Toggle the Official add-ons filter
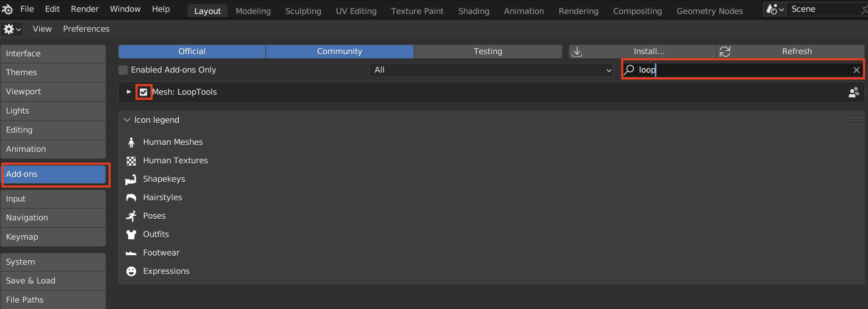 (x=192, y=51)
